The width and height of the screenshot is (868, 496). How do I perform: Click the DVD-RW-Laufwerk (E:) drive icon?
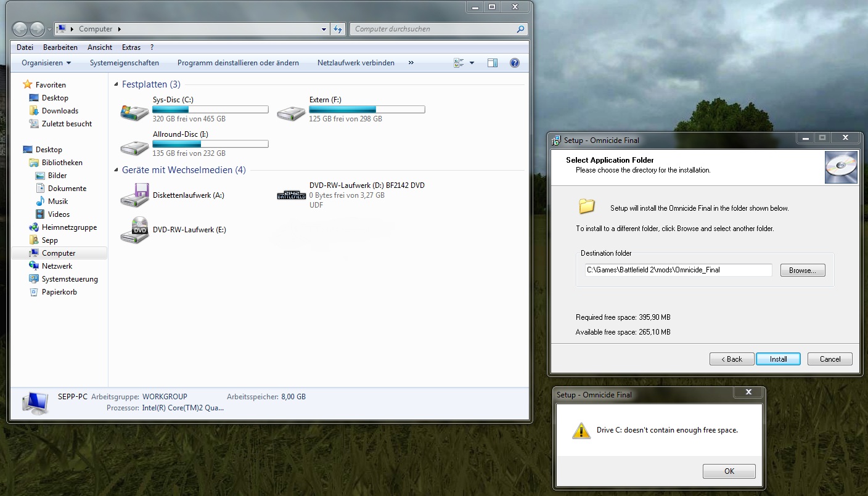[x=134, y=230]
